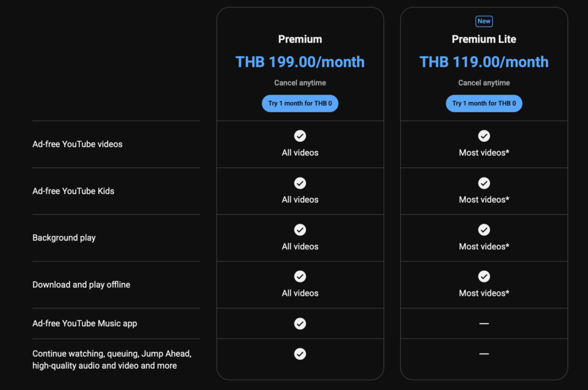Image resolution: width=588 pixels, height=390 pixels.
Task: Click the THB 119.00/month Premium Lite price
Action: [484, 62]
